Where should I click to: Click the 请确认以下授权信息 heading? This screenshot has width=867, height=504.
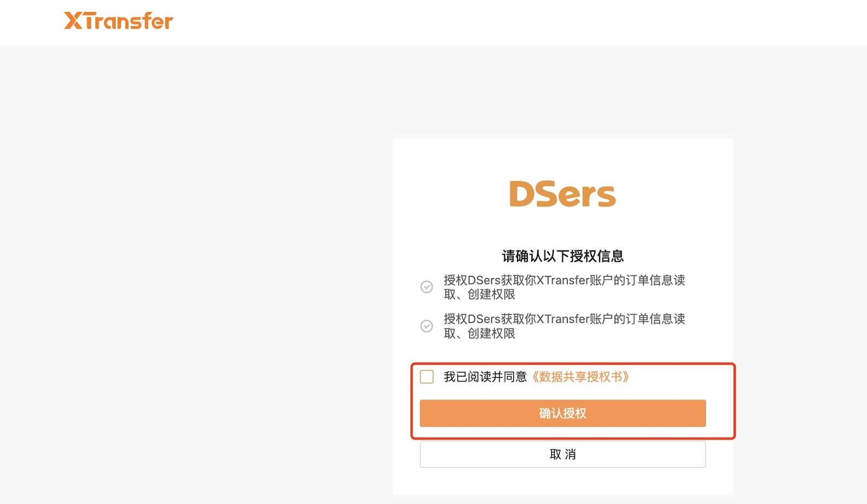[562, 256]
